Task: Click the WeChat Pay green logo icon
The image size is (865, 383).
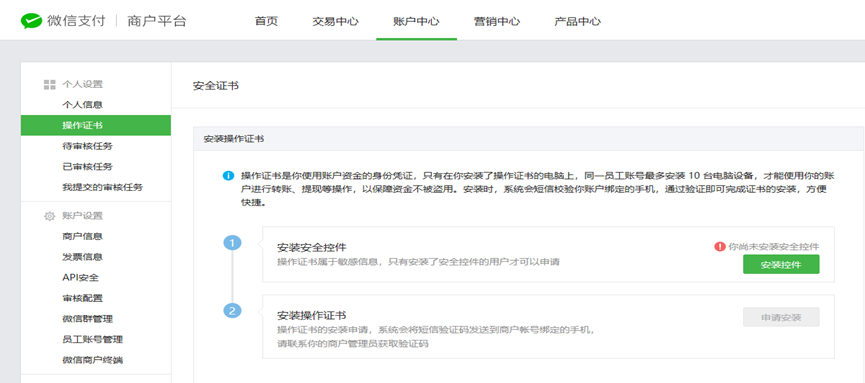Action: 32,21
